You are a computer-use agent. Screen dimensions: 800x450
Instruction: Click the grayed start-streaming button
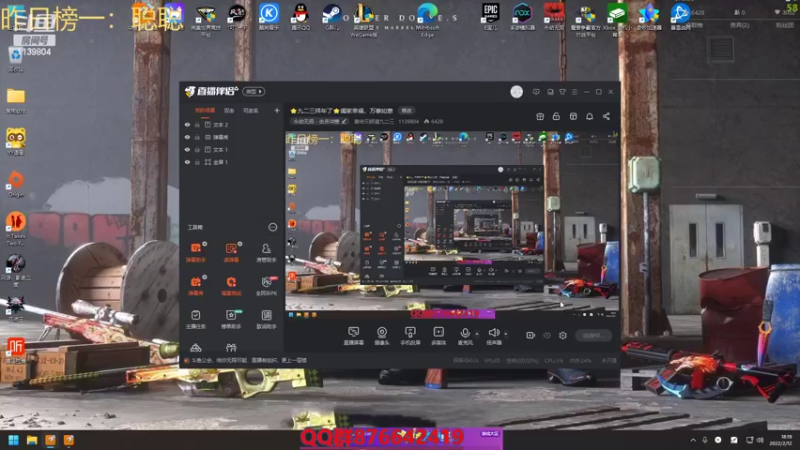coord(593,335)
